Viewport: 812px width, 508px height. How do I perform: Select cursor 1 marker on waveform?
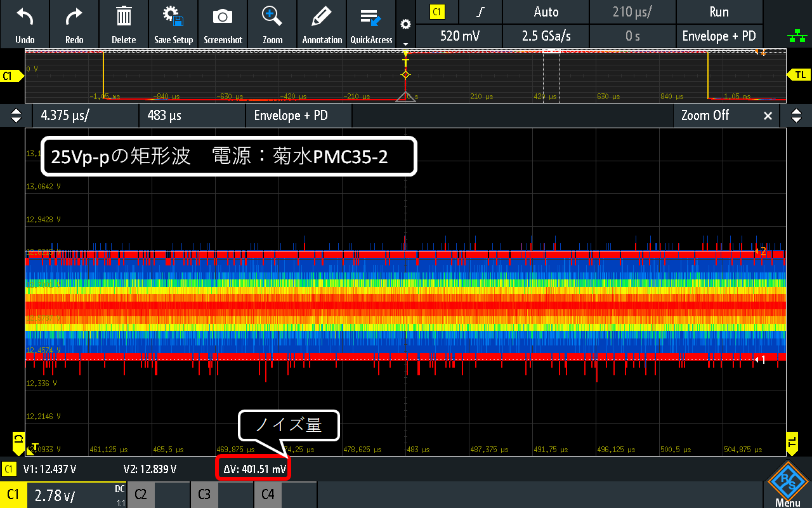(761, 360)
